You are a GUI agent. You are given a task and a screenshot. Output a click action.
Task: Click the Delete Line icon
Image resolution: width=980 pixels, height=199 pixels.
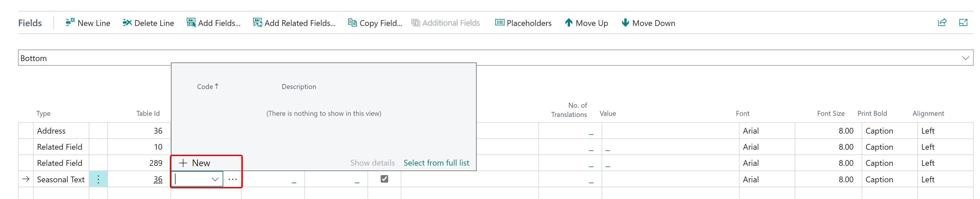[127, 23]
